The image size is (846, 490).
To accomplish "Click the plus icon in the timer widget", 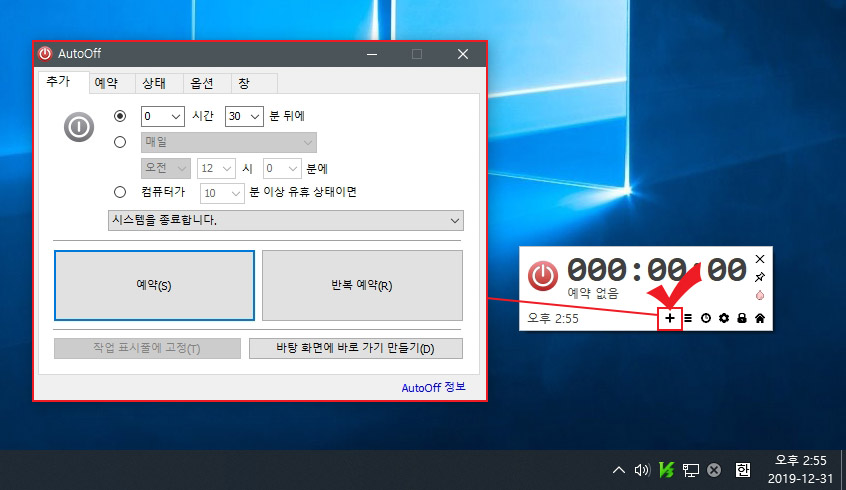I will click(670, 318).
